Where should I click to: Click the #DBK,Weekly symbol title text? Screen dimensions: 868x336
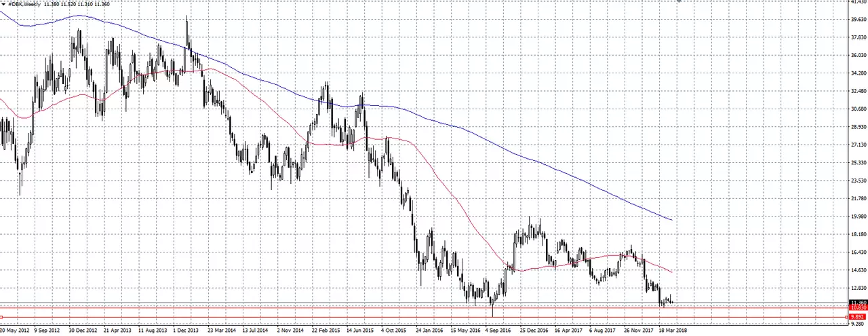[x=24, y=4]
